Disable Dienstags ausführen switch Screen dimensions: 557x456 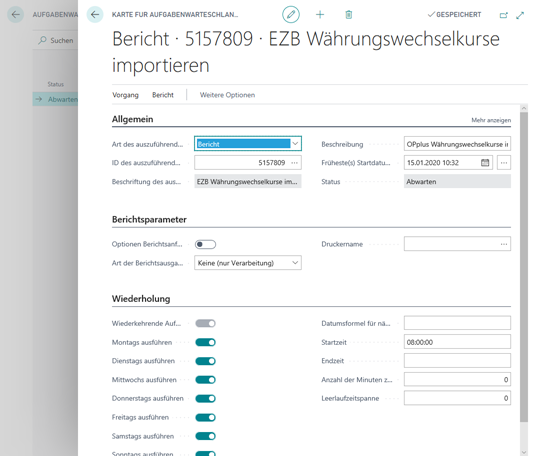tap(205, 361)
